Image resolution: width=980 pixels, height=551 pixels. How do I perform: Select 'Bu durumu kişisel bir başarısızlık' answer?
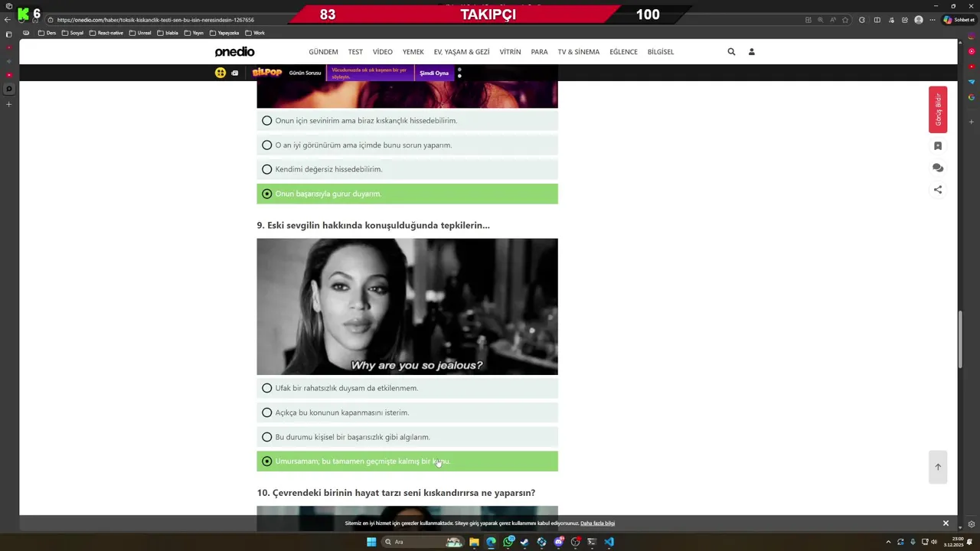[x=407, y=437]
